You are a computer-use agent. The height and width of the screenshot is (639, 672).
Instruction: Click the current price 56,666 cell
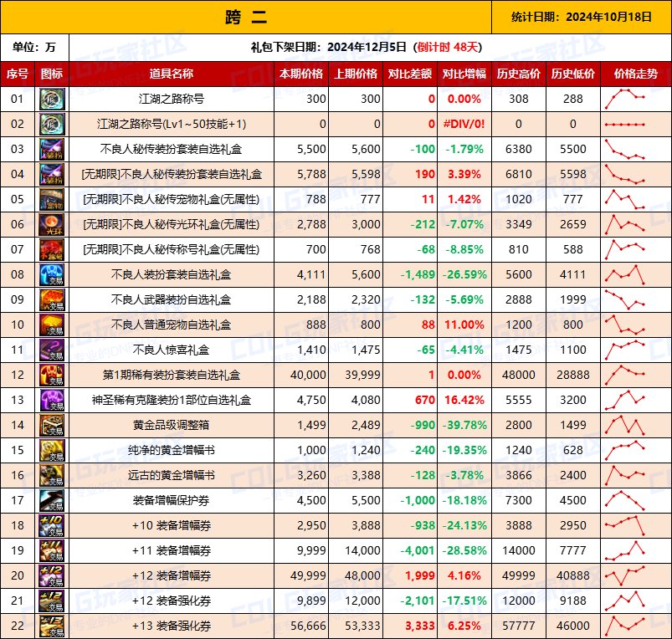pyautogui.click(x=301, y=626)
